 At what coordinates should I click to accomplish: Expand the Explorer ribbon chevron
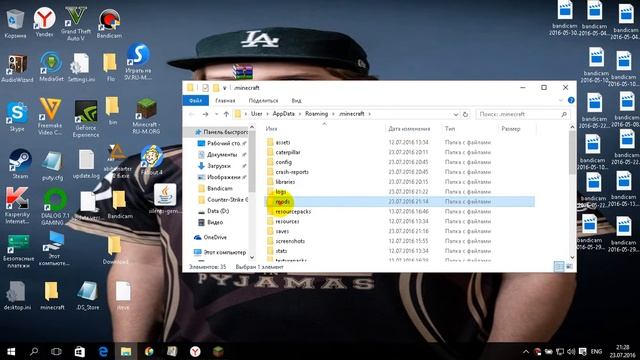(561, 100)
